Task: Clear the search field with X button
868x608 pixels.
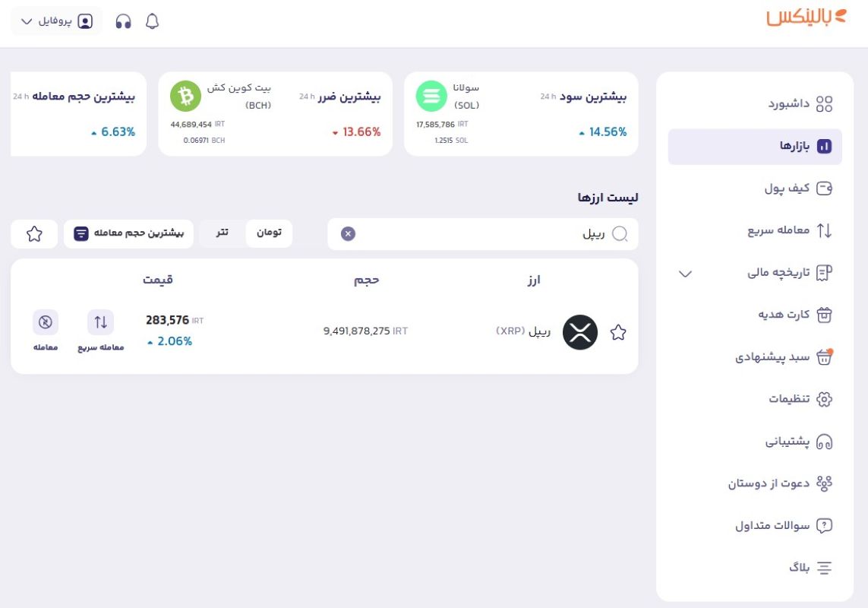Action: [x=349, y=234]
